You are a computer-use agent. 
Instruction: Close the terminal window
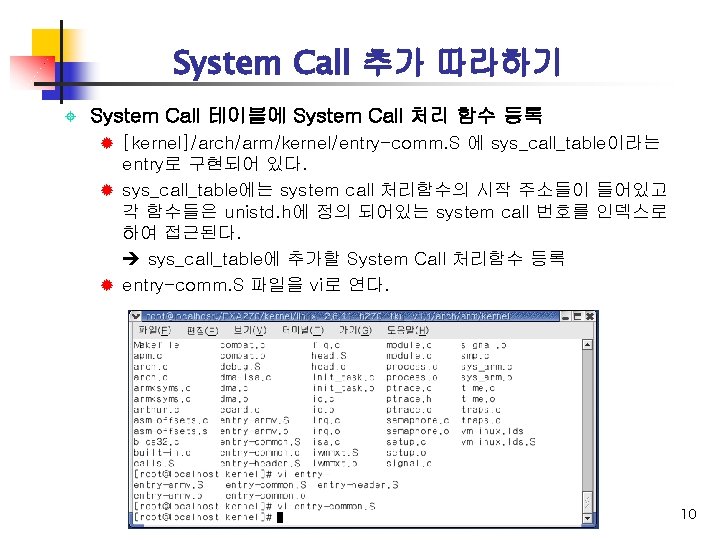coord(590,316)
